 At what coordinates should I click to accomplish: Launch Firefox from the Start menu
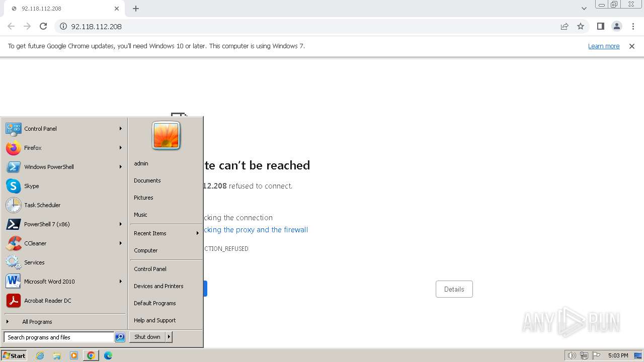pyautogui.click(x=64, y=148)
